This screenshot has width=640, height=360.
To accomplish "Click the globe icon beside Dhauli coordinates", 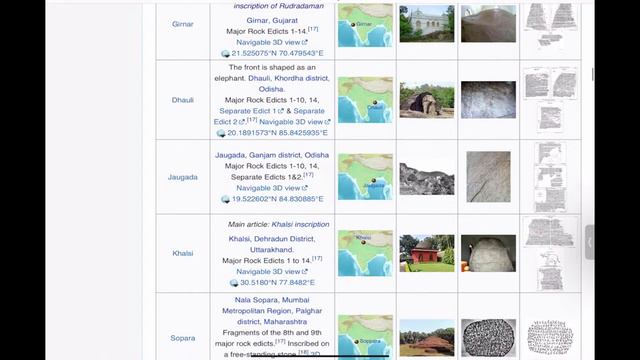I will point(221,133).
